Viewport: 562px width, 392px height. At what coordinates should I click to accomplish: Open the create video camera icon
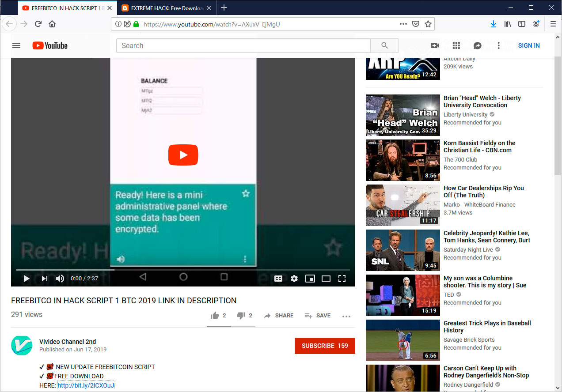click(435, 45)
